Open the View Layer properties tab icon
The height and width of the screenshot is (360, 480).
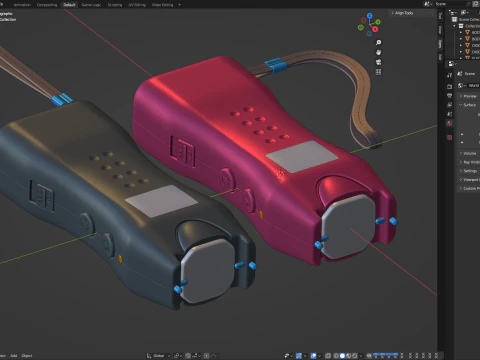pos(450,105)
